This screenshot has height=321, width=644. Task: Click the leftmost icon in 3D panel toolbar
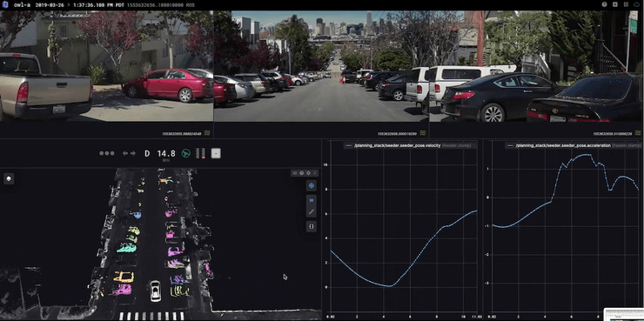(x=294, y=173)
